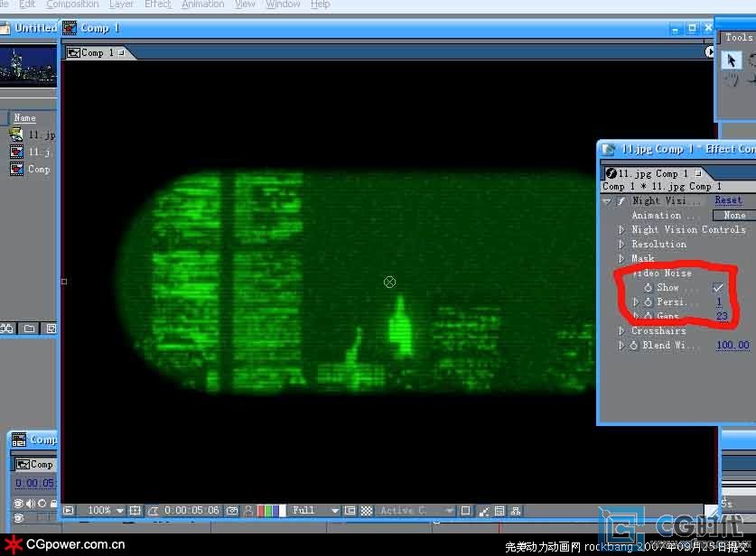756x556 pixels.
Task: Collapse the Night Visi... effect triangle
Action: pos(607,200)
